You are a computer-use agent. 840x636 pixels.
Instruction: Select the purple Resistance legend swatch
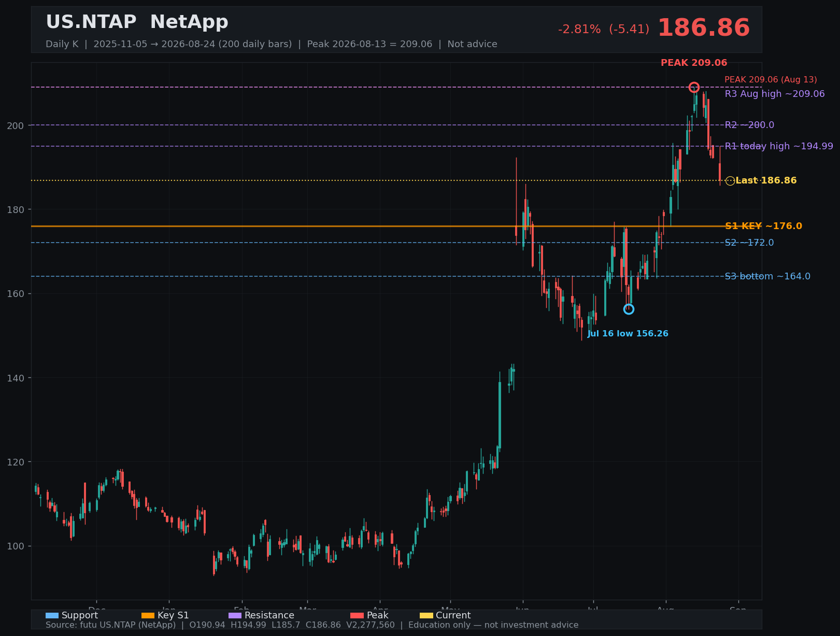coord(235,615)
